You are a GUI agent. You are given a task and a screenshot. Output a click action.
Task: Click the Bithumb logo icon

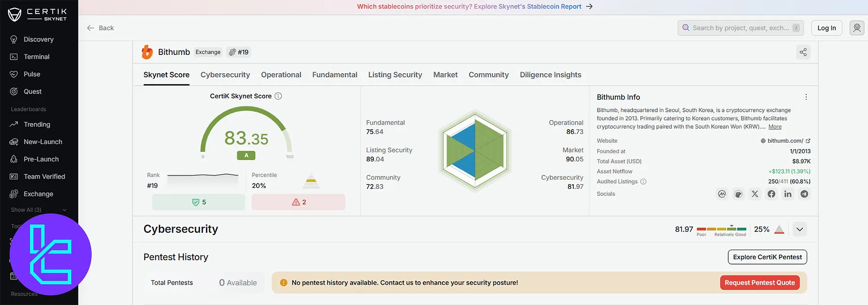coord(147,52)
